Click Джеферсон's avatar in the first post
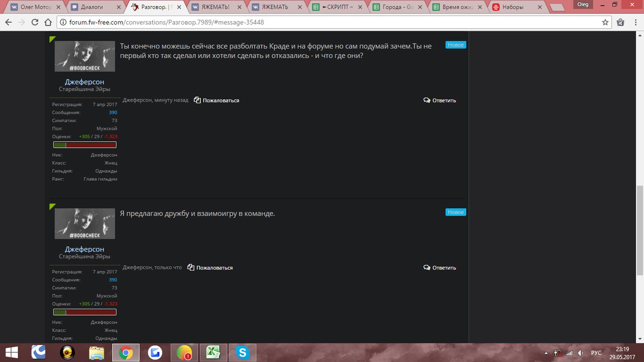Screen dimensions: 644x362 tap(85, 56)
